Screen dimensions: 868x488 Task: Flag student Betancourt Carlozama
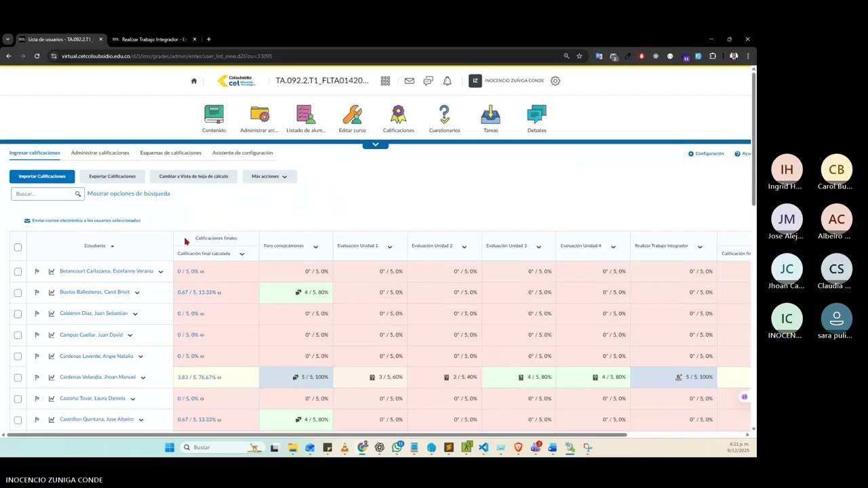click(x=37, y=271)
